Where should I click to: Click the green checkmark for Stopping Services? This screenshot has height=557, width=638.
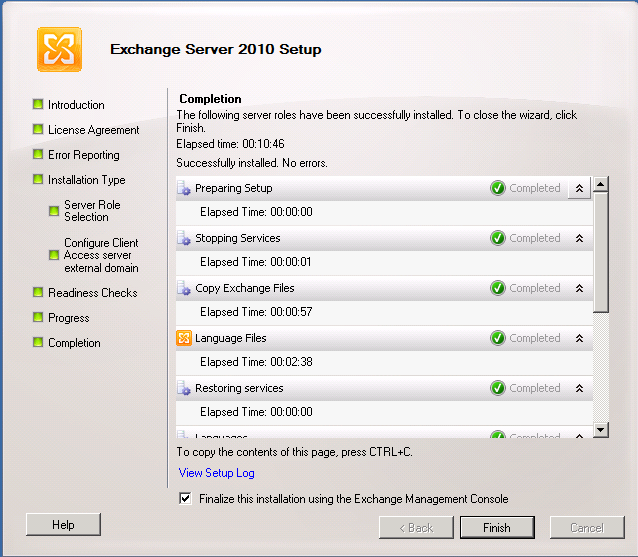coord(498,238)
